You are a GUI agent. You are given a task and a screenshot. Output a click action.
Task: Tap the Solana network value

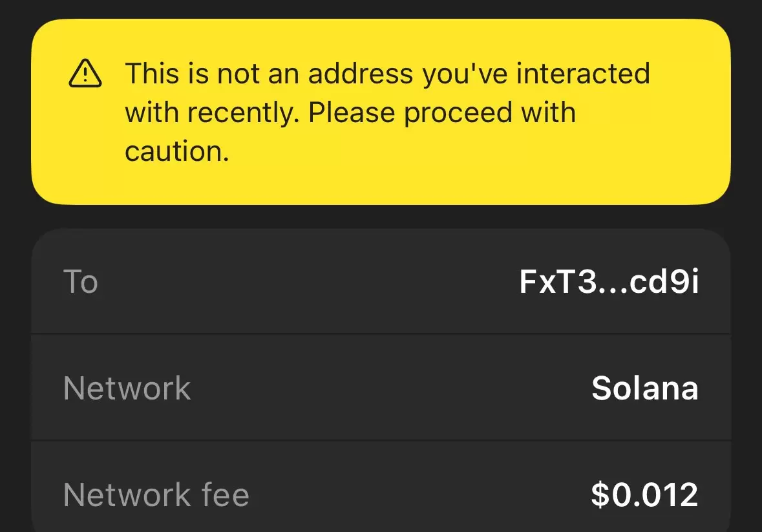(645, 388)
